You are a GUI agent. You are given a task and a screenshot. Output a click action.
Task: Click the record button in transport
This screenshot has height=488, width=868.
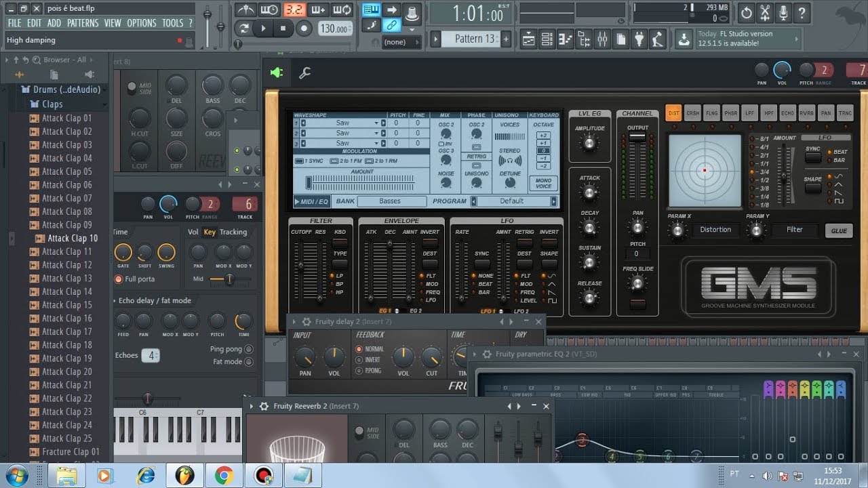click(x=304, y=28)
